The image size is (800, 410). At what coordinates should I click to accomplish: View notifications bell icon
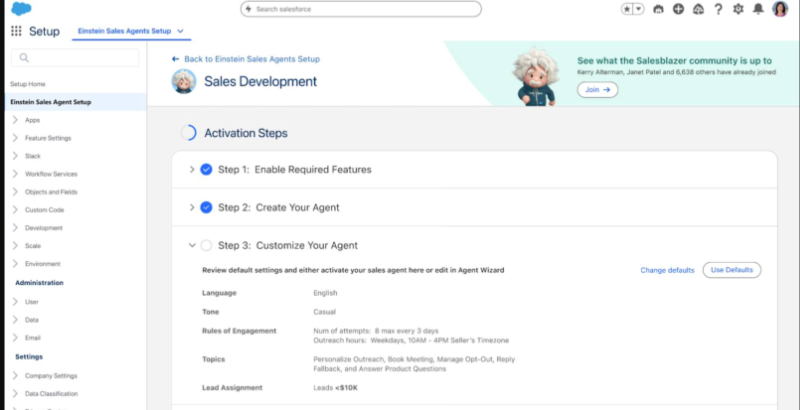point(759,9)
